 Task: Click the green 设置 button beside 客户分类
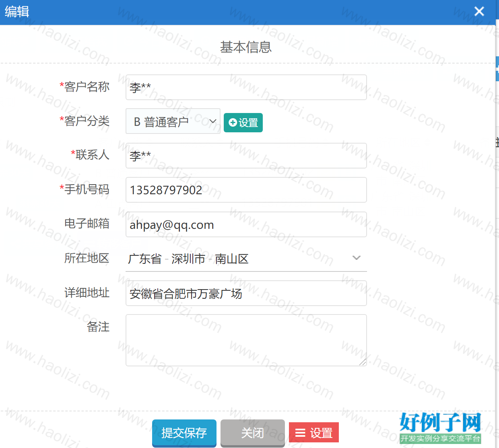[243, 123]
